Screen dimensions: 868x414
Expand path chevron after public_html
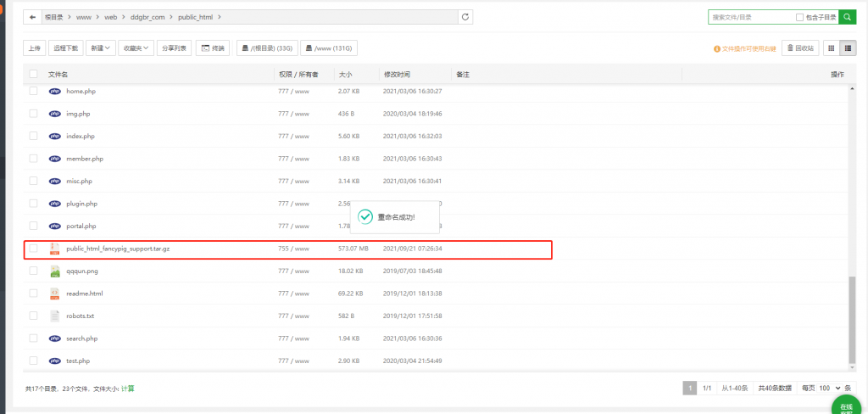pyautogui.click(x=220, y=17)
